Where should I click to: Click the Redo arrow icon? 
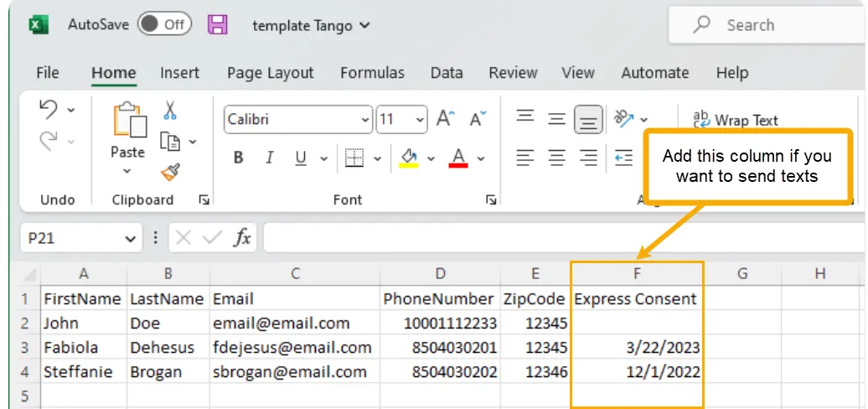[49, 142]
